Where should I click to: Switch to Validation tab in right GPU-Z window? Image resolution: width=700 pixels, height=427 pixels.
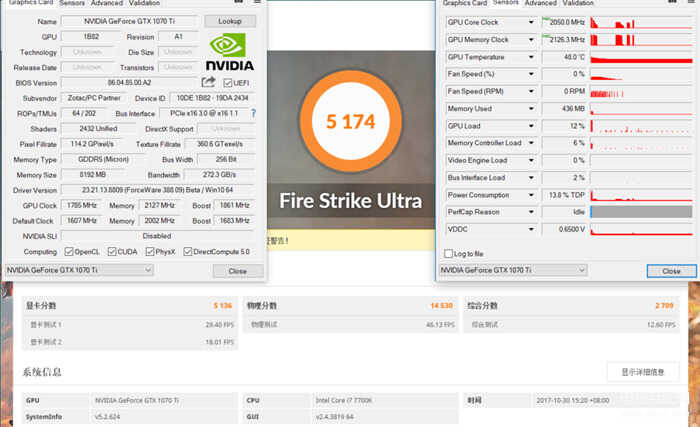[578, 3]
